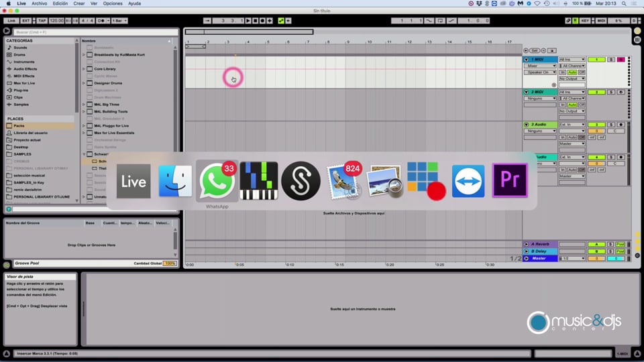Image resolution: width=644 pixels, height=362 pixels.
Task: Click the Groove Pool global amount 100%
Action: (x=170, y=263)
